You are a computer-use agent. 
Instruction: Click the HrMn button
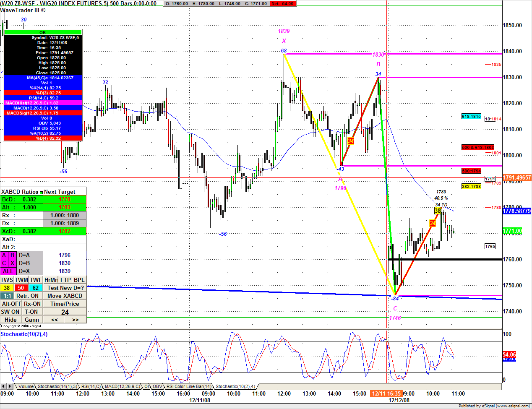51,280
